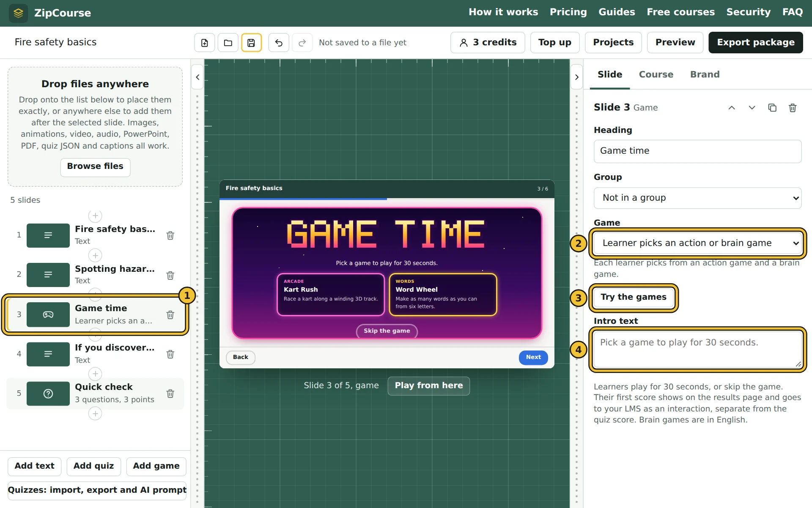
Task: Redo the last undone change
Action: click(x=302, y=43)
